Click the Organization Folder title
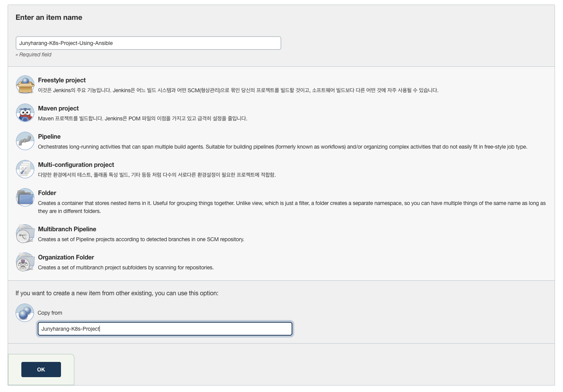This screenshot has height=392, width=563. point(66,258)
